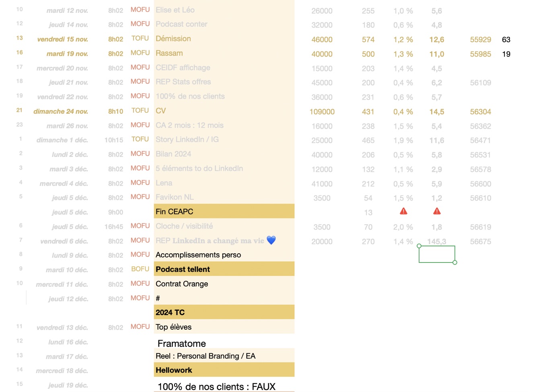Click the second red warning triangle icon

(x=437, y=211)
